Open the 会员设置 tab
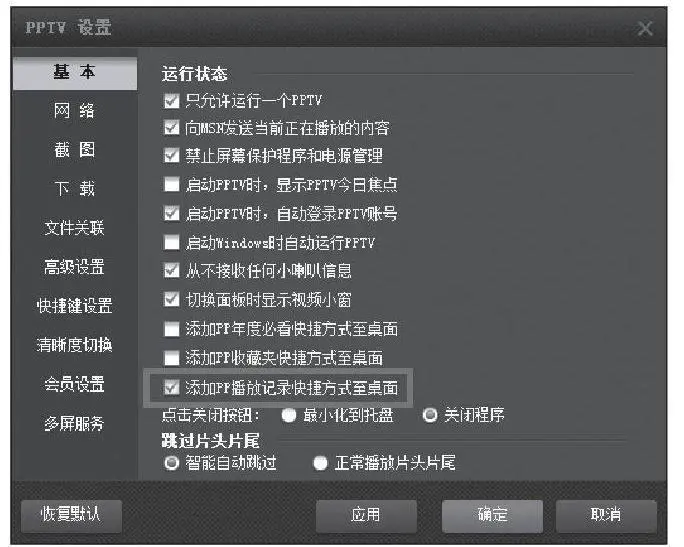684x547 pixels. [75, 384]
